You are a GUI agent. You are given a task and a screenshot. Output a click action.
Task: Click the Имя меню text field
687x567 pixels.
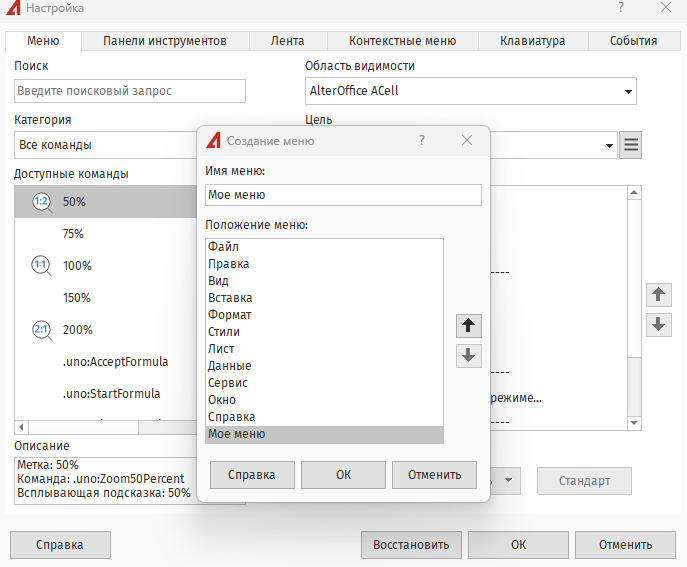coord(342,195)
